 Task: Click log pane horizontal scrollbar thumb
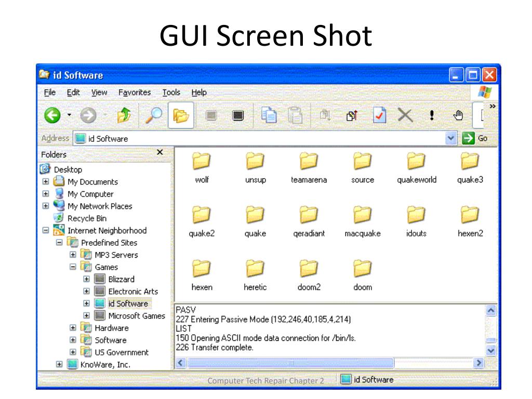coord(291,363)
